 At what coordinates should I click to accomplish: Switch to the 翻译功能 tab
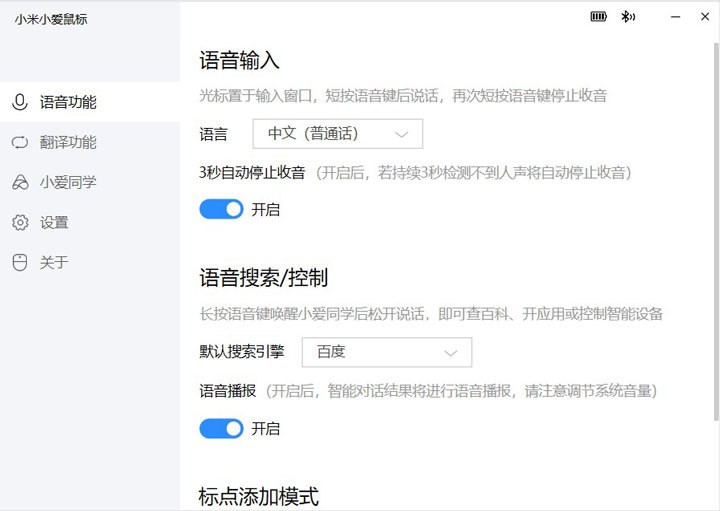coord(90,142)
